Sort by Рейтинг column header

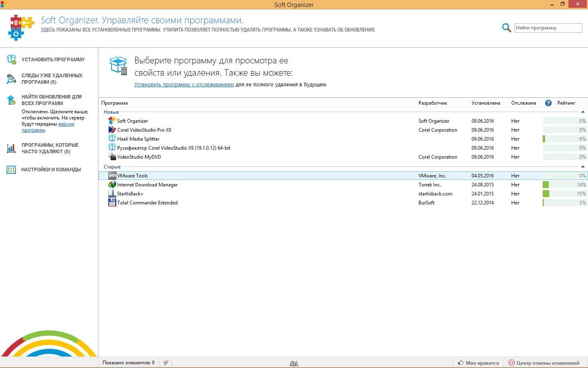[x=566, y=103]
